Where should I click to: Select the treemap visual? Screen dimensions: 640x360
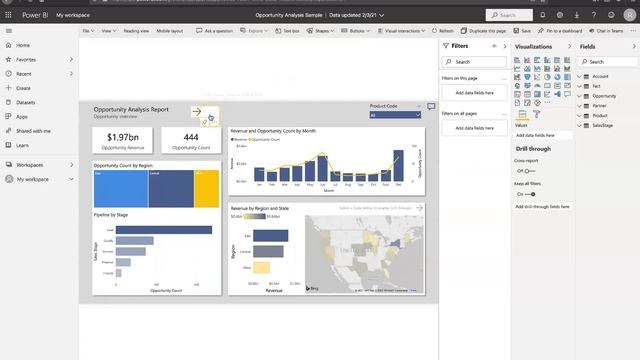(x=567, y=77)
